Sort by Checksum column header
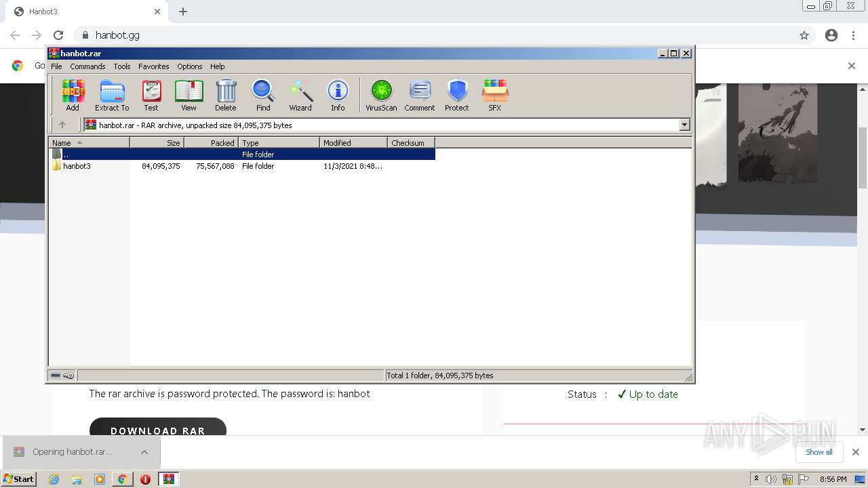The image size is (868, 488). point(411,142)
